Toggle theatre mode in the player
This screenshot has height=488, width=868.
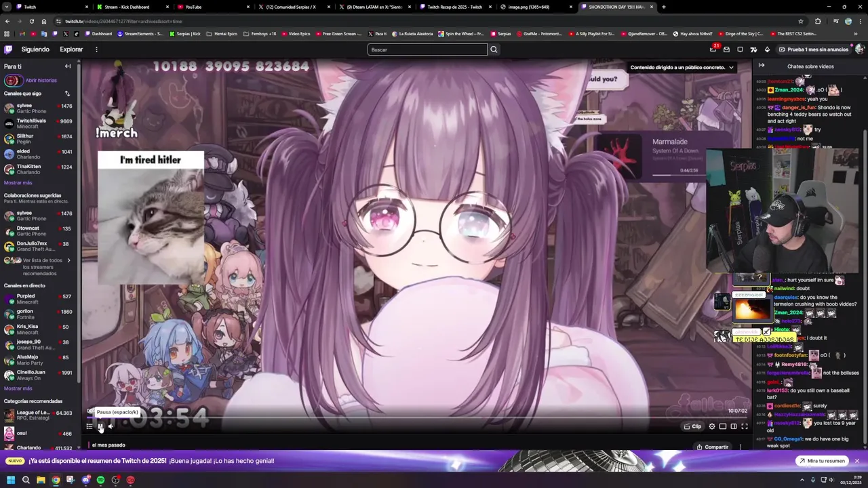tap(734, 426)
